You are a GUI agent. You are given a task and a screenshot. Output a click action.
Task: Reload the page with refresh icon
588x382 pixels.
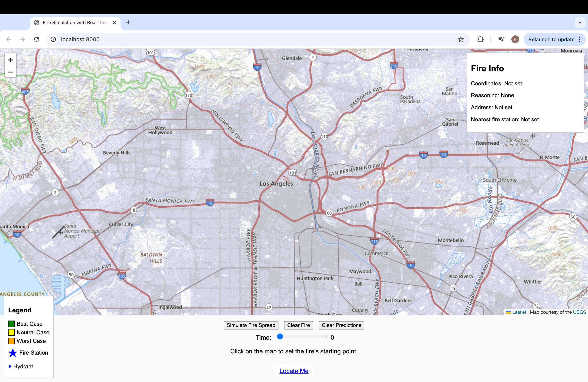point(37,39)
